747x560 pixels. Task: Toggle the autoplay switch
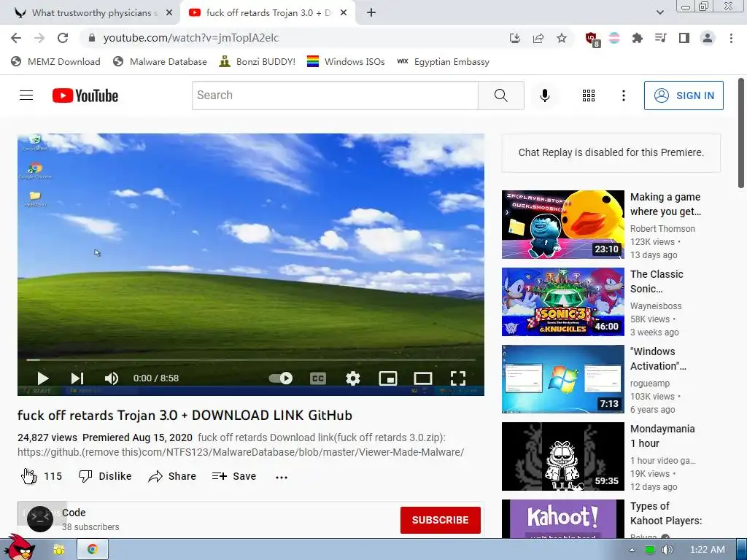281,378
